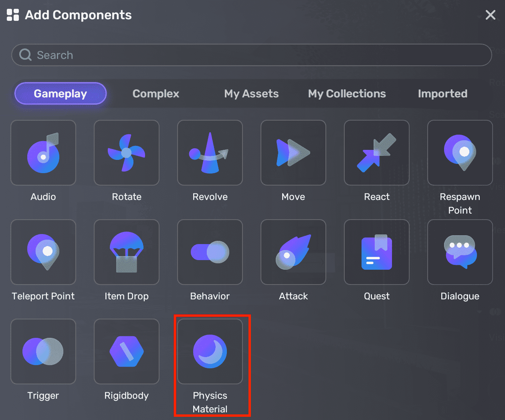Select the Rigidbody component
This screenshot has height=420, width=505.
pyautogui.click(x=127, y=351)
